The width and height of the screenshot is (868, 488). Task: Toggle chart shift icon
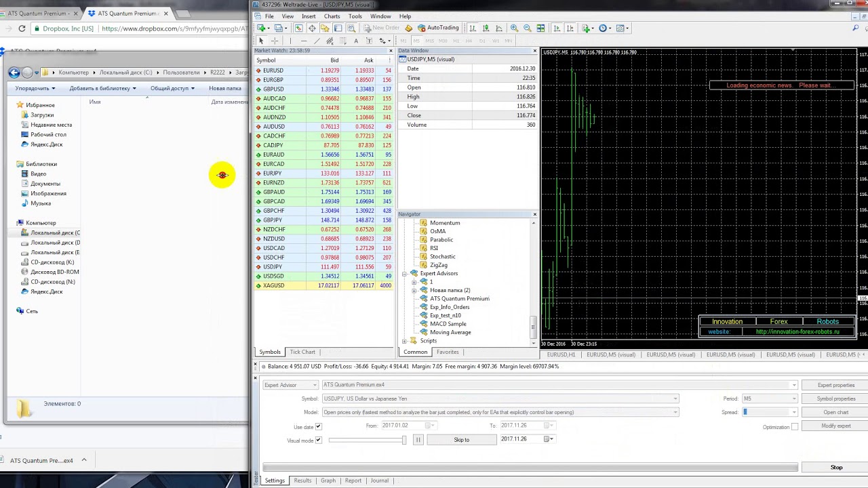(x=570, y=28)
